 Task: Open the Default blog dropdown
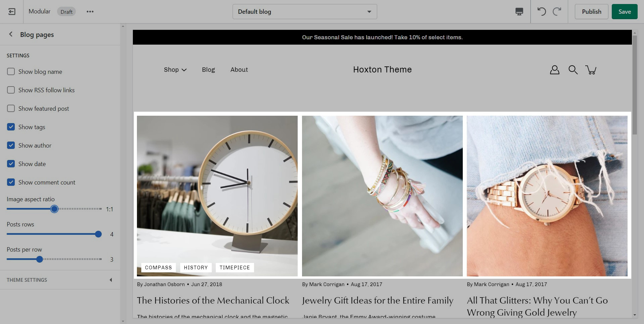[304, 12]
